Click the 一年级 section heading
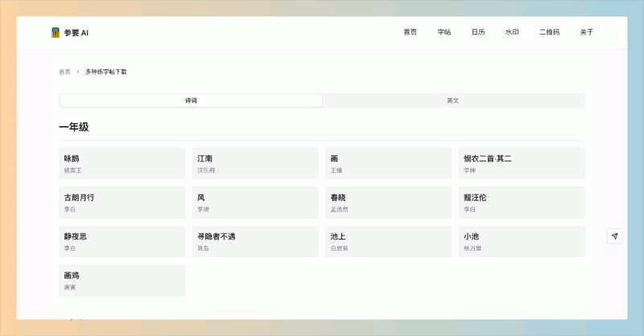Image resolution: width=644 pixels, height=336 pixels. [74, 127]
